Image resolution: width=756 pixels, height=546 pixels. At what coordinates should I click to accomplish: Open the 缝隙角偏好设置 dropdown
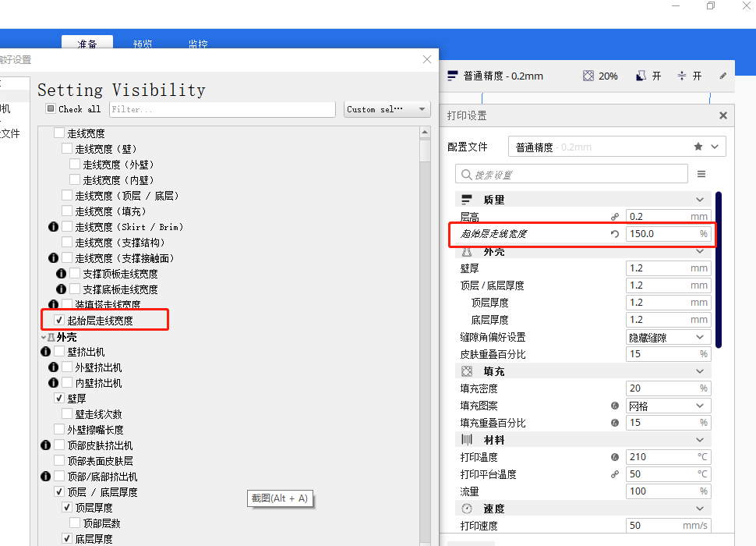click(x=668, y=337)
